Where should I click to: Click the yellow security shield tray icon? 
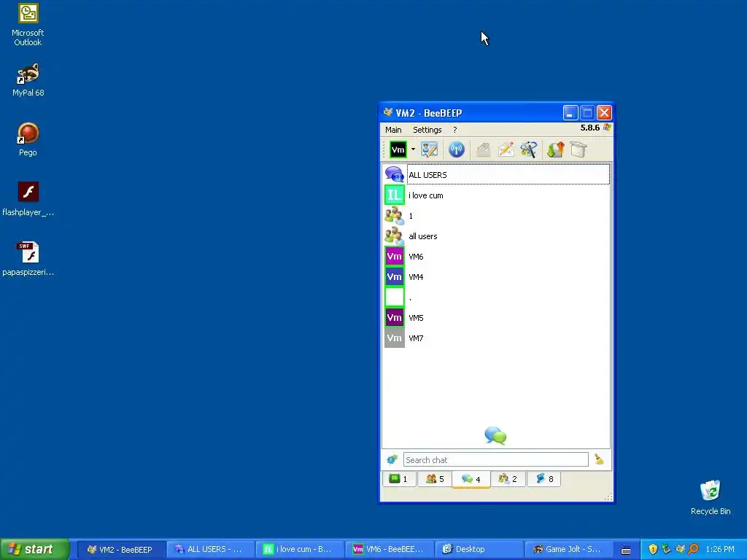click(653, 549)
